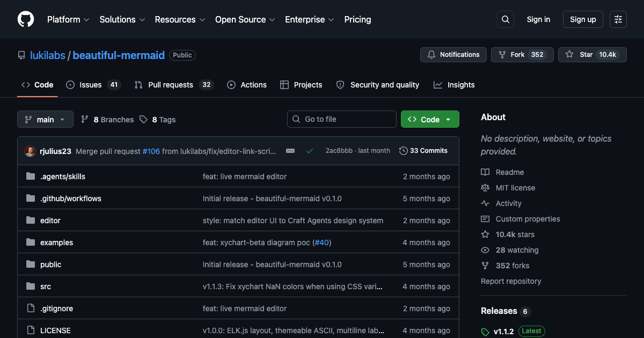Click the star icon in Star button
Screen dimensions: 644x338
click(x=569, y=55)
